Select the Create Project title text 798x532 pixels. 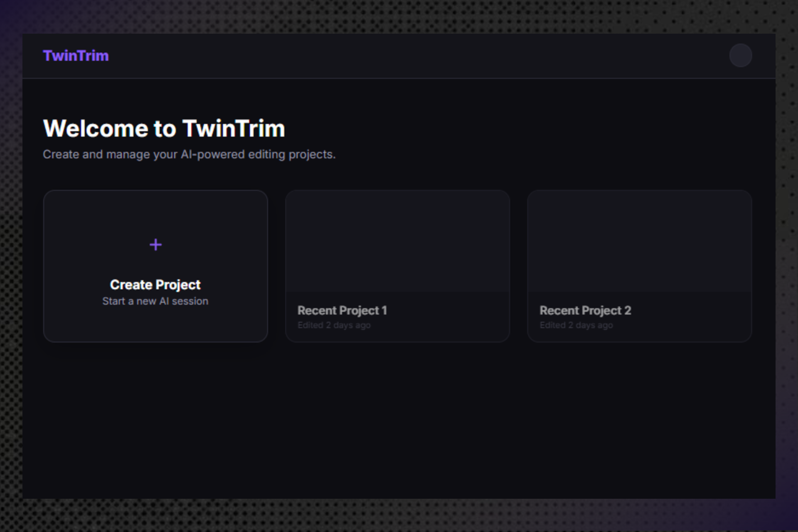(x=155, y=285)
